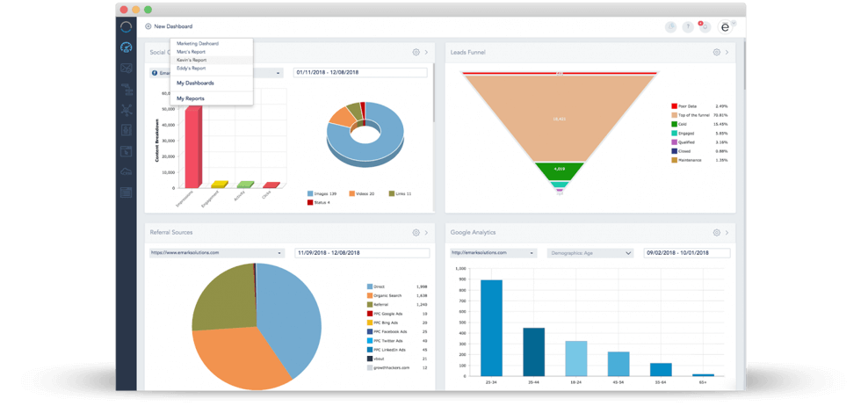Open notifications bell with red badge
This screenshot has width=868, height=406.
[x=705, y=26]
